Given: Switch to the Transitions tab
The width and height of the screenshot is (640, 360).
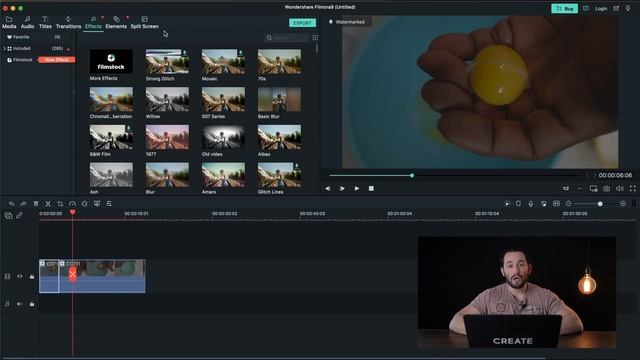Looking at the screenshot, I should coord(68,22).
